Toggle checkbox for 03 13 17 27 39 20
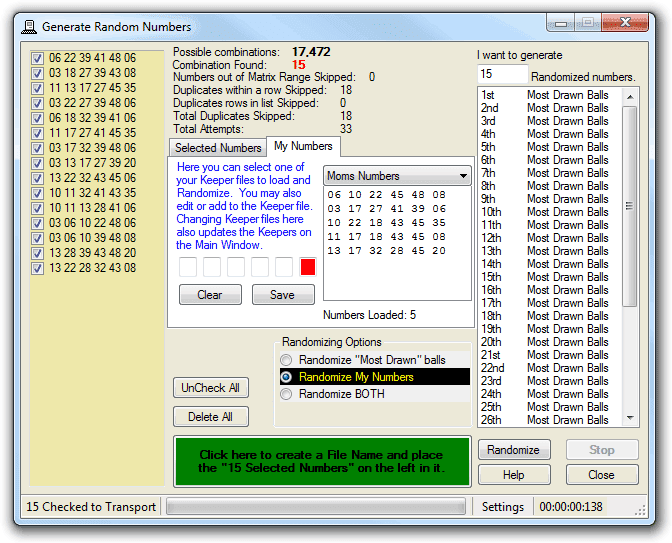Image resolution: width=672 pixels, height=543 pixels. [37, 163]
